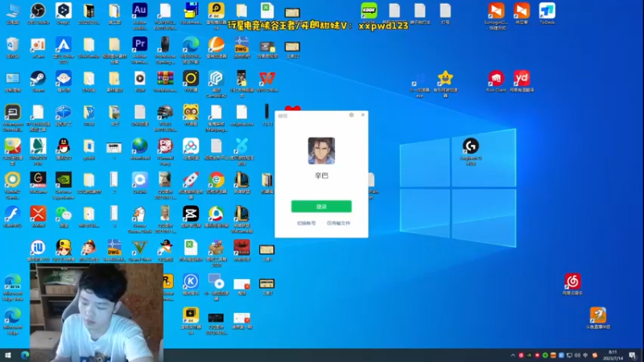Open the Recycle Bin icon

click(13, 44)
